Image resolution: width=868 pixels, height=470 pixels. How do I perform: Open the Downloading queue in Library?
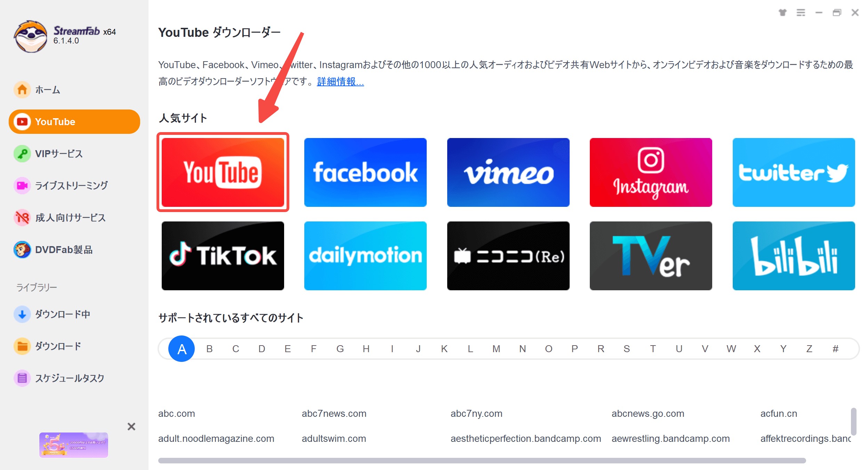coord(52,314)
